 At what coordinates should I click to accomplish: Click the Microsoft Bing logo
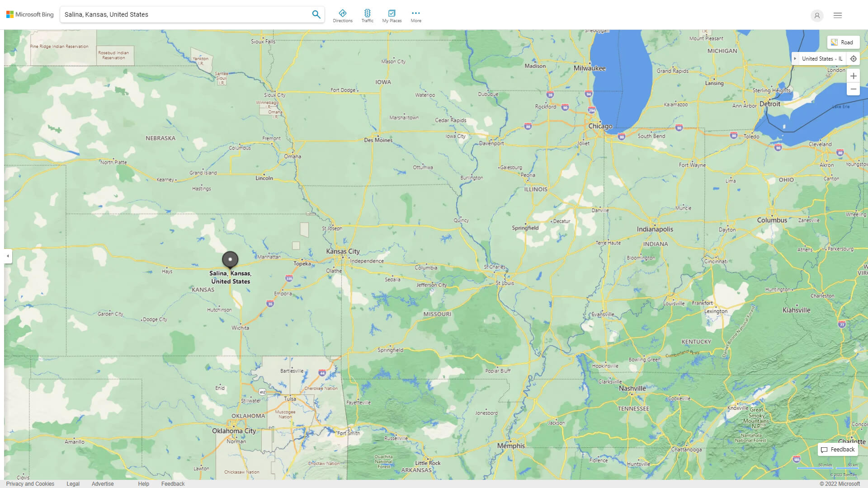click(x=30, y=14)
